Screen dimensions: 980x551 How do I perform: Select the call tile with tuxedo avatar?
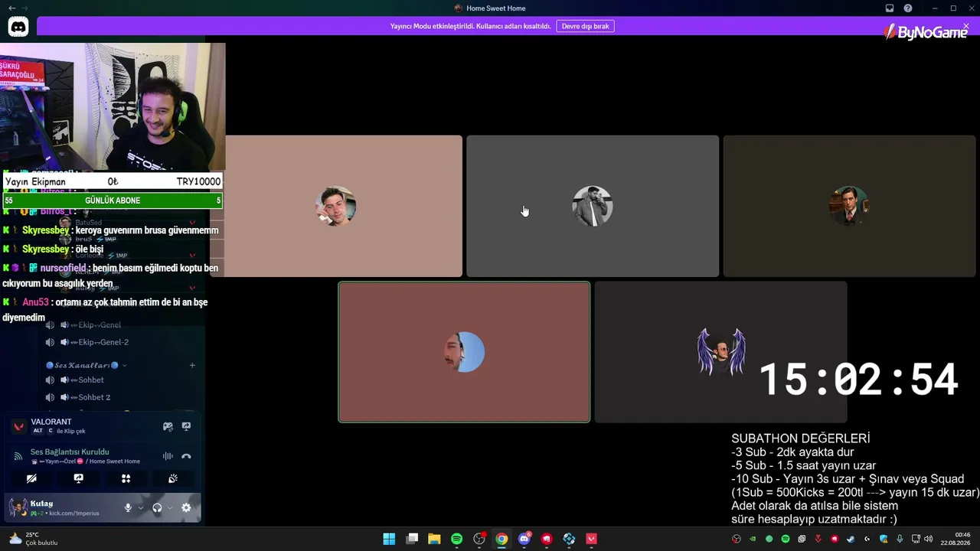click(849, 206)
